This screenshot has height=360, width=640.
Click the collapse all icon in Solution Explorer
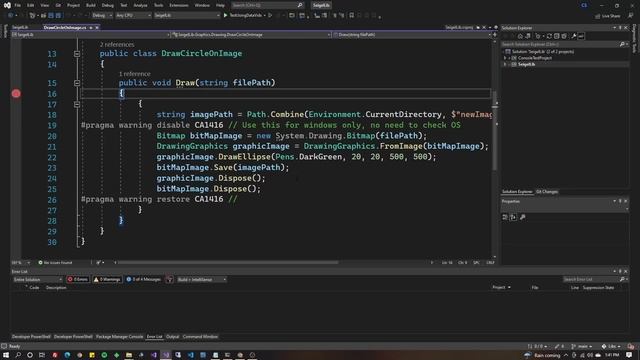[x=556, y=36]
